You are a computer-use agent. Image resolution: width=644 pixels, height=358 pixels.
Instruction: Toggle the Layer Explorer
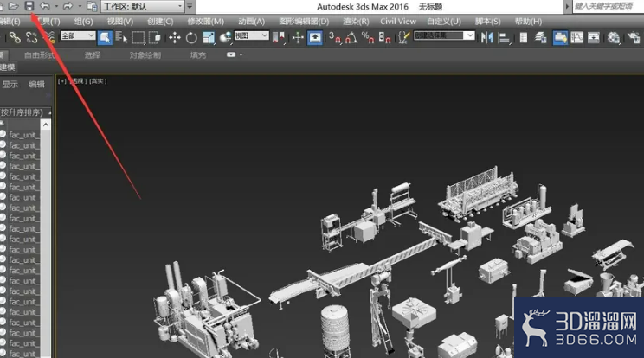pos(540,38)
